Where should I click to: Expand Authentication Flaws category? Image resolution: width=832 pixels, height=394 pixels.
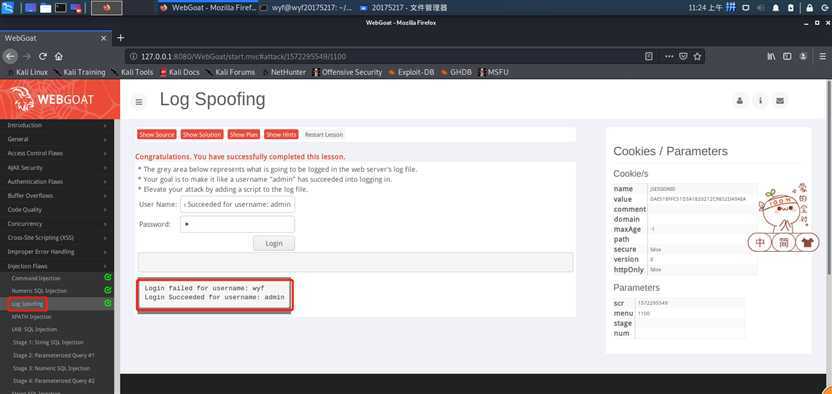(x=57, y=181)
